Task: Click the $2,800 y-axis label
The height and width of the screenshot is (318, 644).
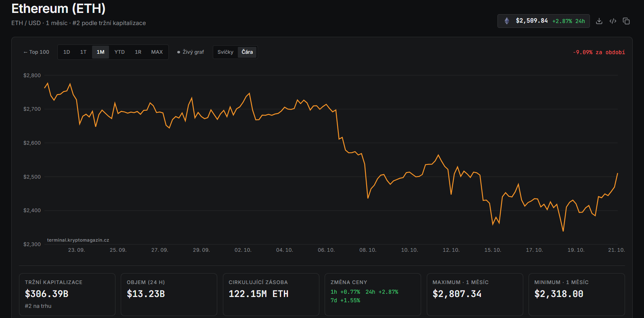Action: [32, 76]
